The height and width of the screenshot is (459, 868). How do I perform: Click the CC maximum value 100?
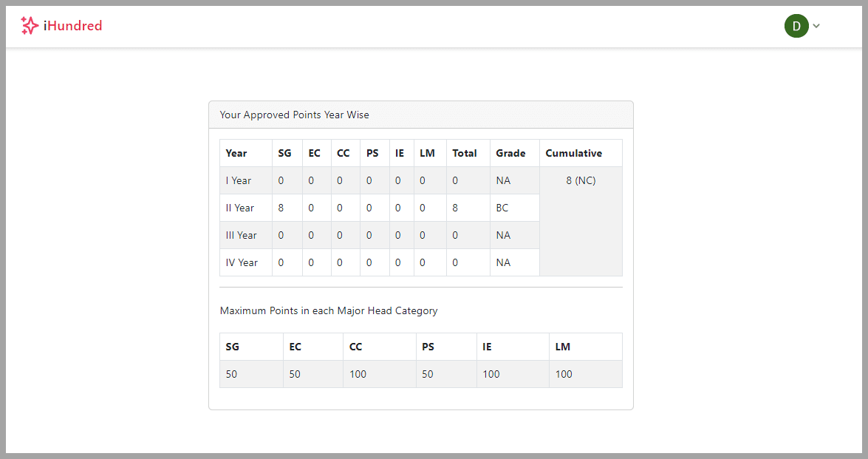pos(358,374)
